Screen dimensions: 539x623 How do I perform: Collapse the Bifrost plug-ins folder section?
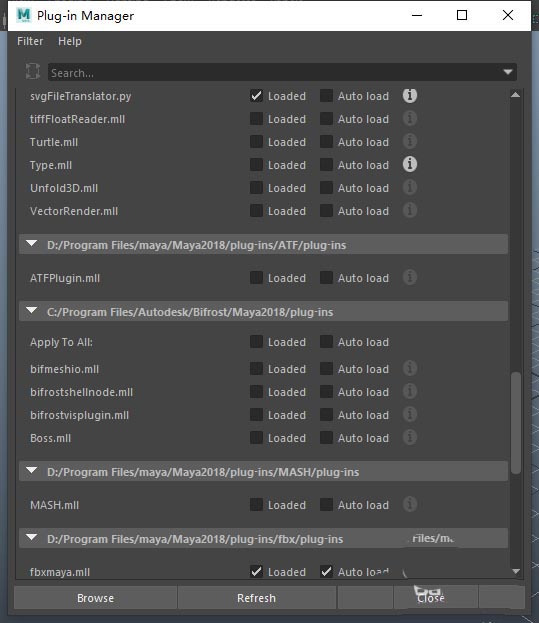tap(31, 311)
